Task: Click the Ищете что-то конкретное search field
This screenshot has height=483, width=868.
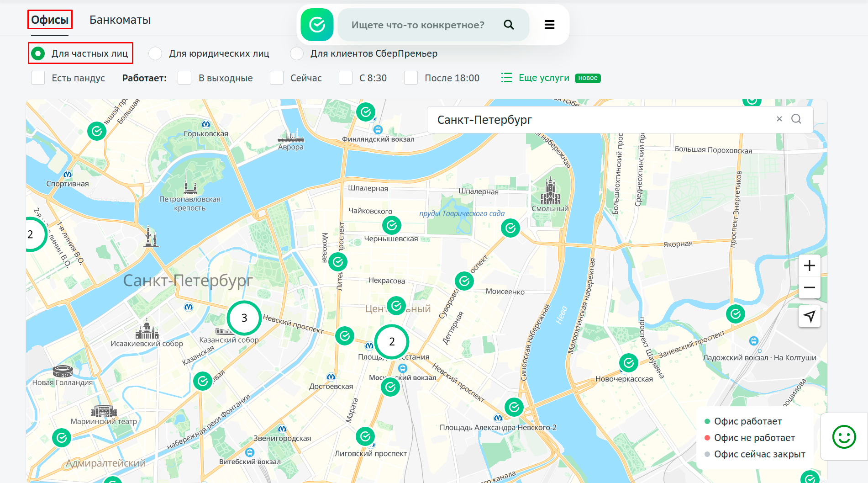Action: (418, 25)
